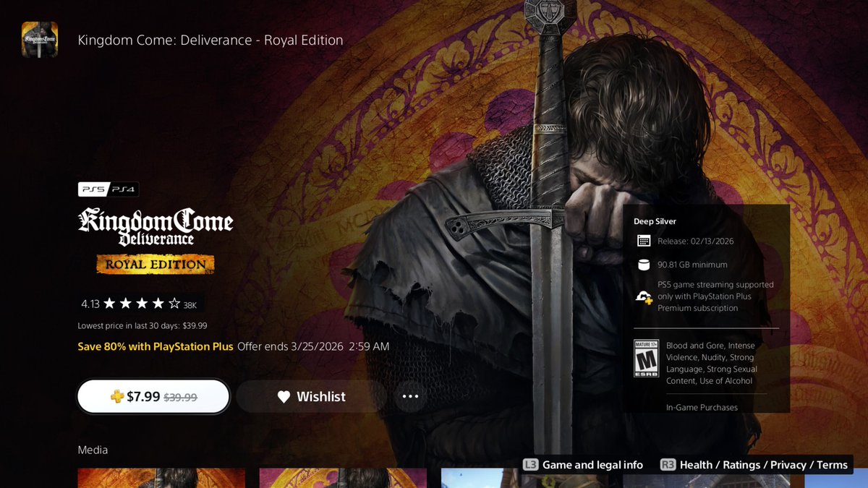The width and height of the screenshot is (868, 488).
Task: Click the release date calendar icon
Action: click(644, 241)
